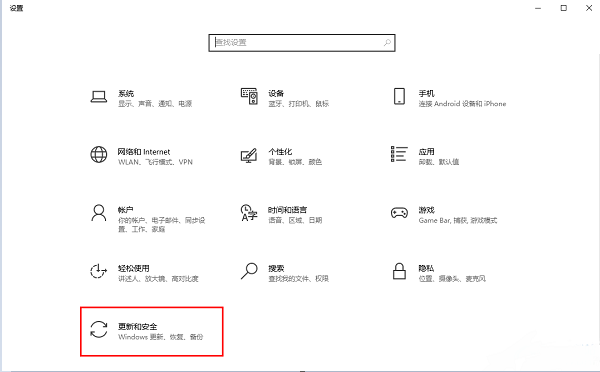Viewport: 600px width, 372px height.
Task: Click the text Game Bar, 捕获, 游戏模式
Action: point(458,220)
